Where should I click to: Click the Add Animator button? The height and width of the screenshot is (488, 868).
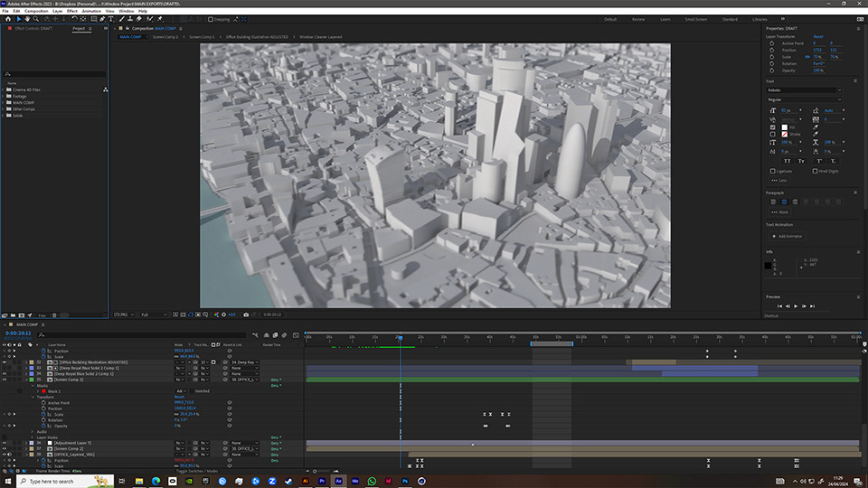pos(788,236)
